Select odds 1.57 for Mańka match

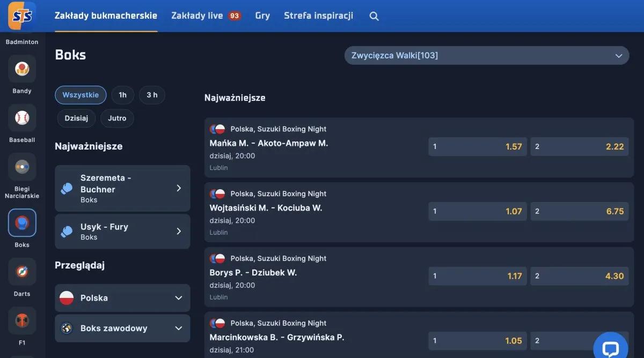[477, 146]
